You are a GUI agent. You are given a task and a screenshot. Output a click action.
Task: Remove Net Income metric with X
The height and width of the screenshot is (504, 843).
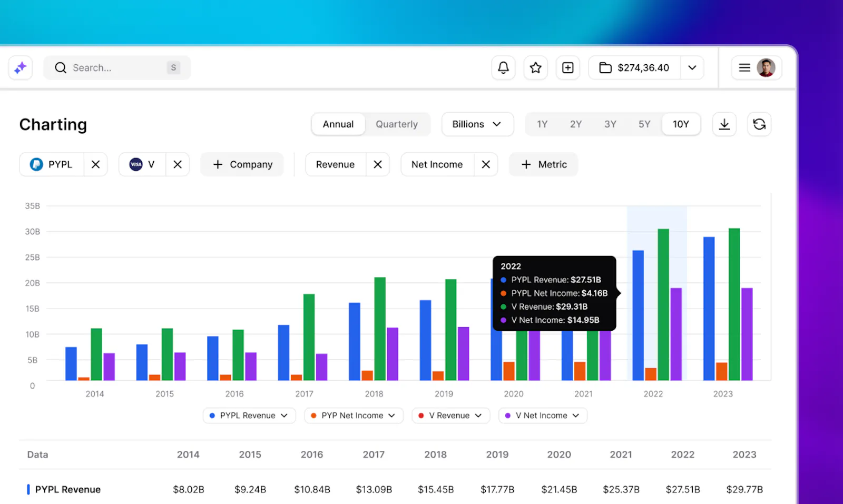pos(486,164)
